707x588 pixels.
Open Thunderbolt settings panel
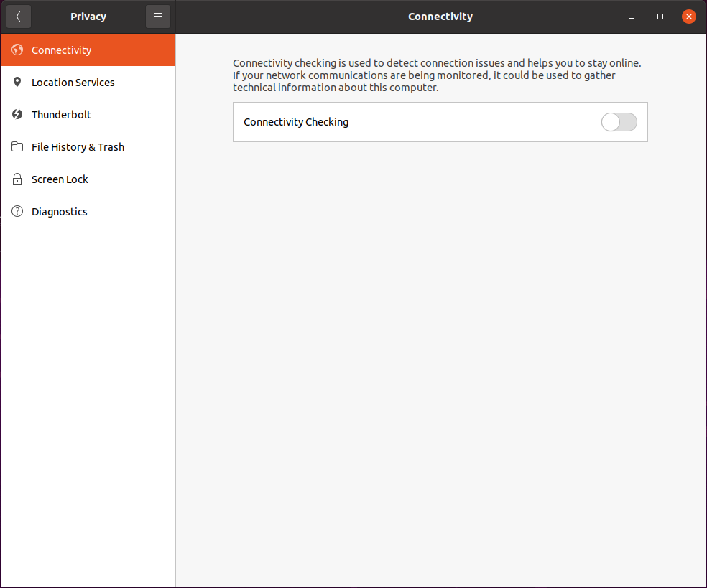coord(88,115)
